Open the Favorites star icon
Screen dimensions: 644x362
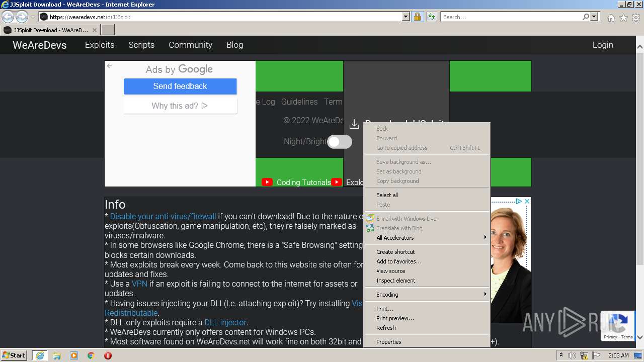623,18
